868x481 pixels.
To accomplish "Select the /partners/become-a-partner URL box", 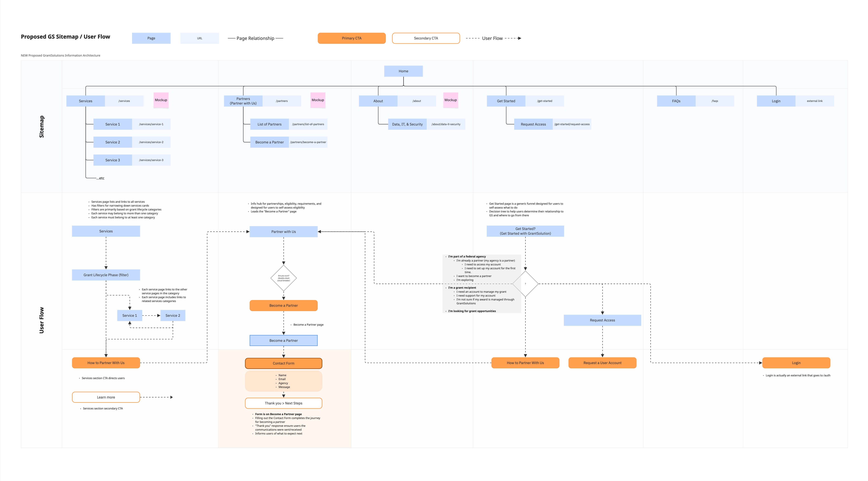I will pyautogui.click(x=308, y=142).
